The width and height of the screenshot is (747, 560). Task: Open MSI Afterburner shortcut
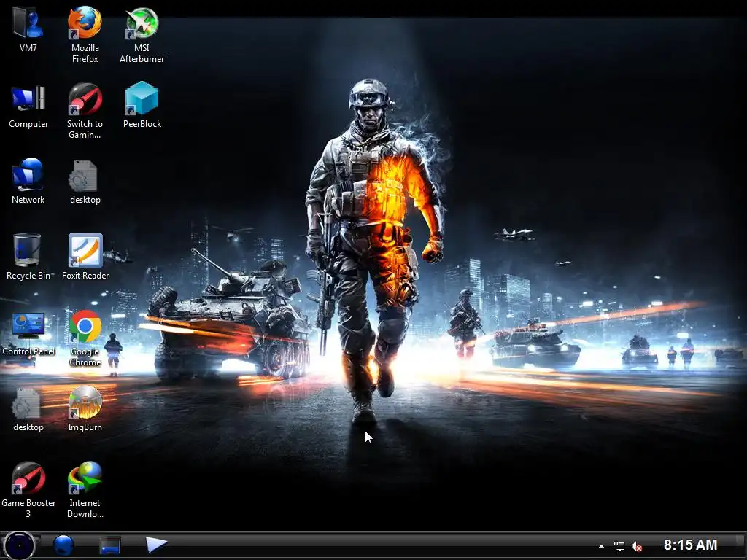tap(142, 34)
